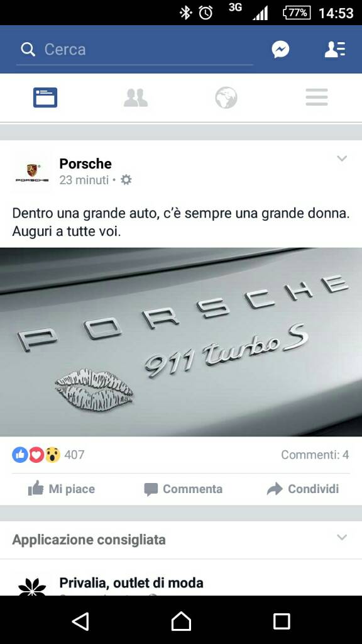Open the notifications globe tab
Image resolution: width=362 pixels, height=644 pixels.
(226, 97)
